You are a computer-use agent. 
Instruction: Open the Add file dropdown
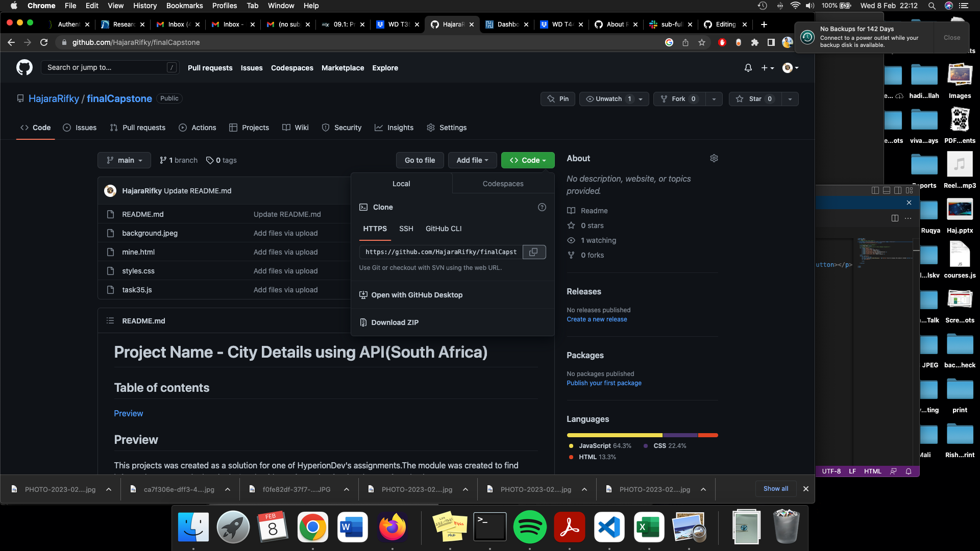click(472, 160)
